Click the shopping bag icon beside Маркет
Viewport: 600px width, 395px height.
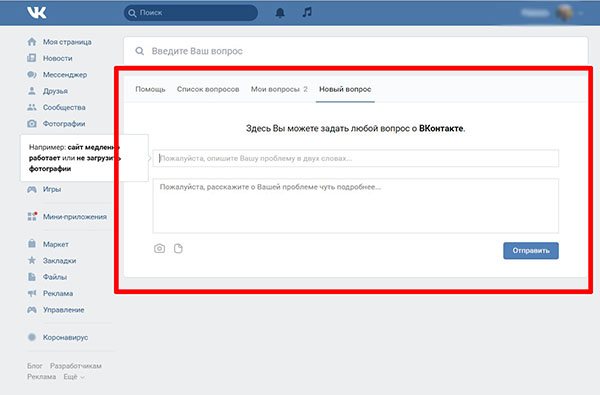32,243
